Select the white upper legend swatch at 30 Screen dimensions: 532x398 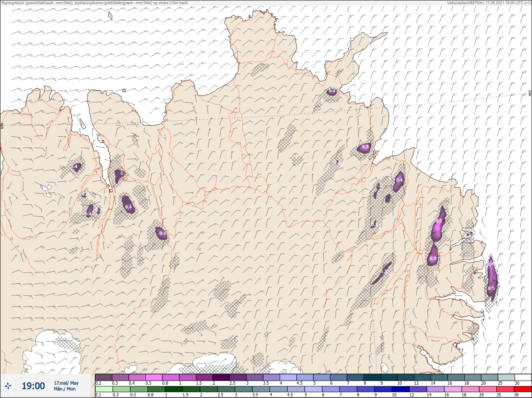pos(523,377)
